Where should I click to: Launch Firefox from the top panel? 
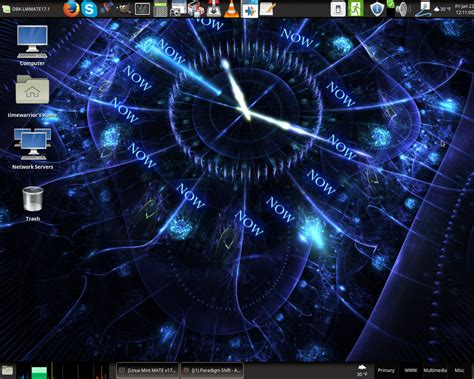click(71, 9)
